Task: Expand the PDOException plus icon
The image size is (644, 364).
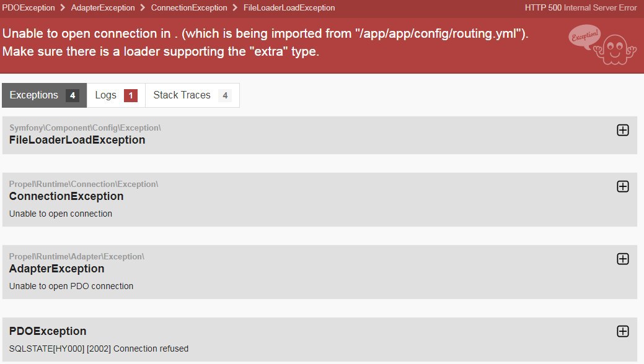Action: coord(623,331)
